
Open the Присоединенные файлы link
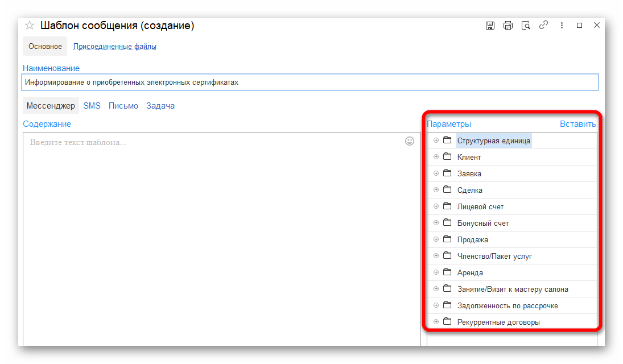pyautogui.click(x=115, y=47)
